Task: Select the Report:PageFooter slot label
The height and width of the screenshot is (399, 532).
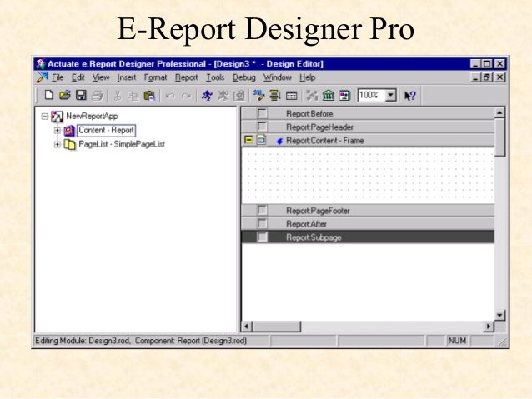Action: pos(318,211)
